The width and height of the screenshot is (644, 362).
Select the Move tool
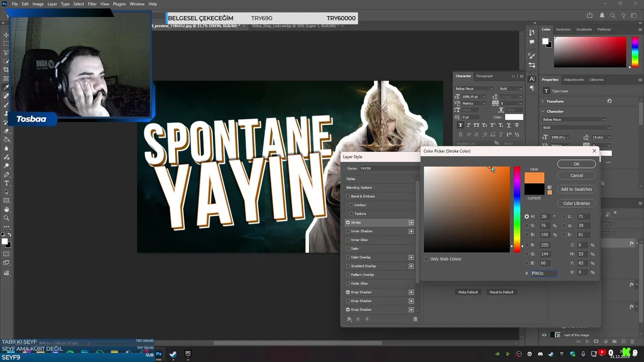point(6,35)
